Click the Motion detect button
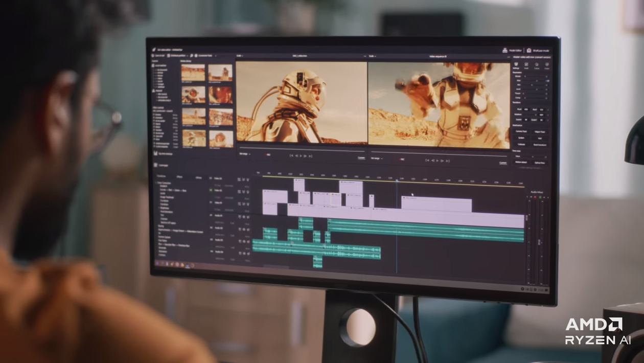This screenshot has height=363, width=644. pos(521,162)
